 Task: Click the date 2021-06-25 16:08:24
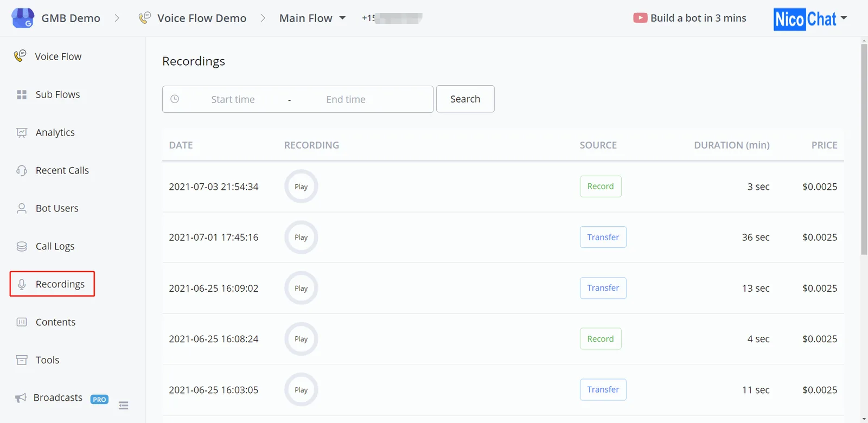pyautogui.click(x=214, y=339)
